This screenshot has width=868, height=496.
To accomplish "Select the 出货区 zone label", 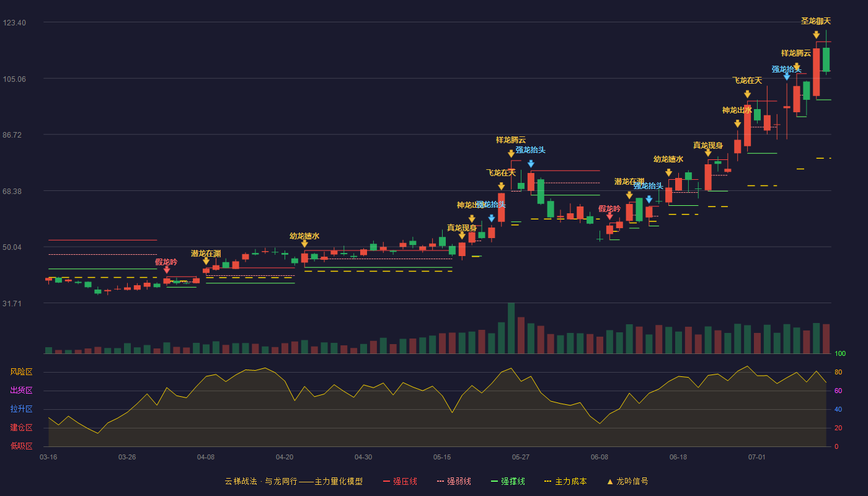I will pyautogui.click(x=21, y=391).
